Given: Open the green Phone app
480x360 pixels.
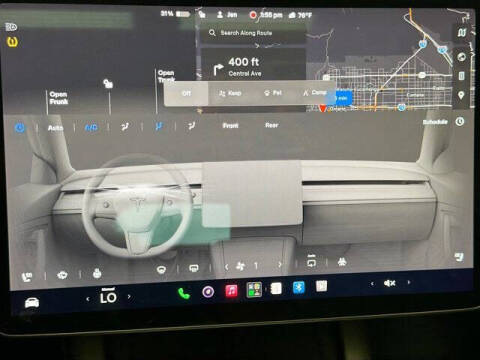Looking at the screenshot, I should pos(184,293).
